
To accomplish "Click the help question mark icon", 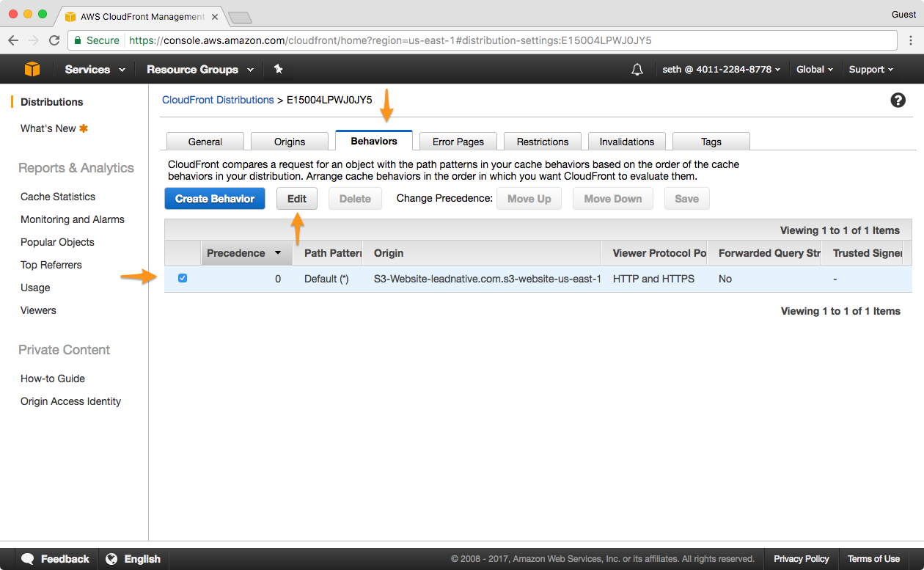I will [x=898, y=101].
